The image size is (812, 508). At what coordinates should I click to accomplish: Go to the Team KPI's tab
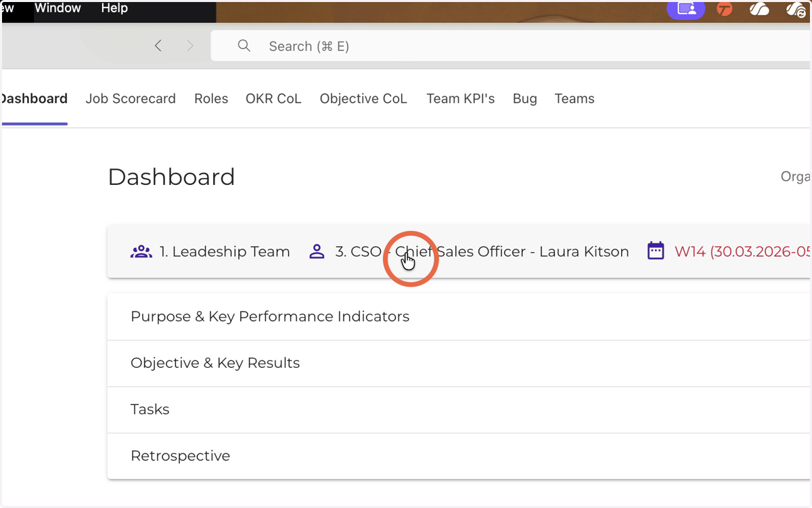pos(460,99)
